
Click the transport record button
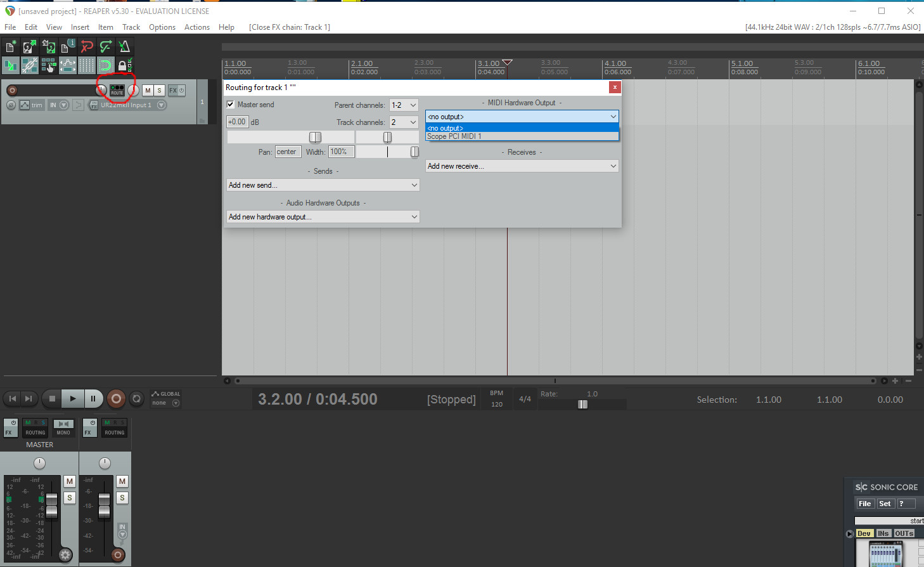(116, 399)
